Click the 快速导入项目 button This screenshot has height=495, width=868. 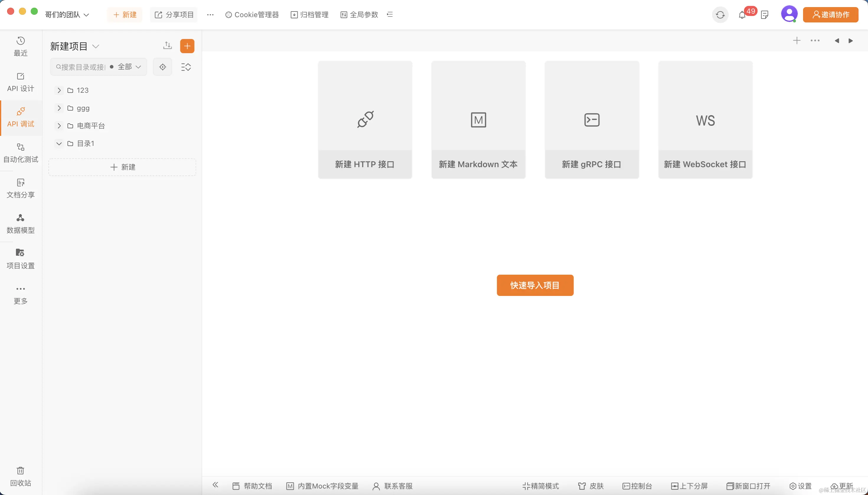click(535, 285)
